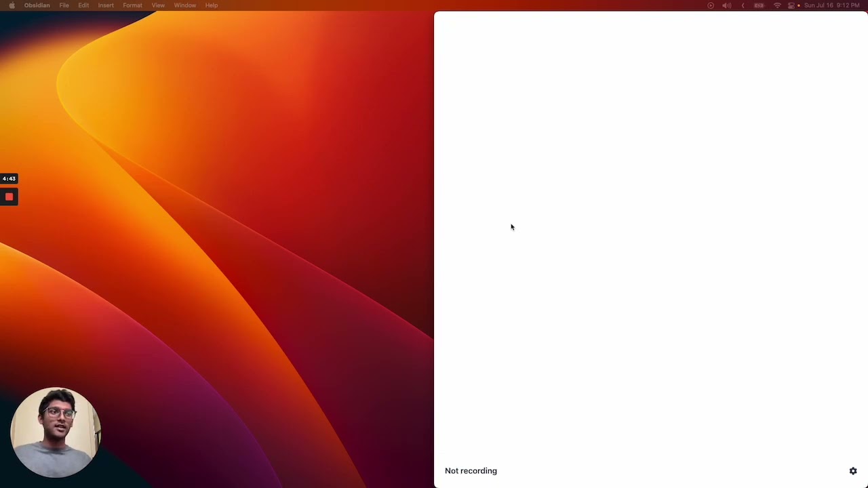Open the View menu
The height and width of the screenshot is (488, 868).
pos(158,5)
